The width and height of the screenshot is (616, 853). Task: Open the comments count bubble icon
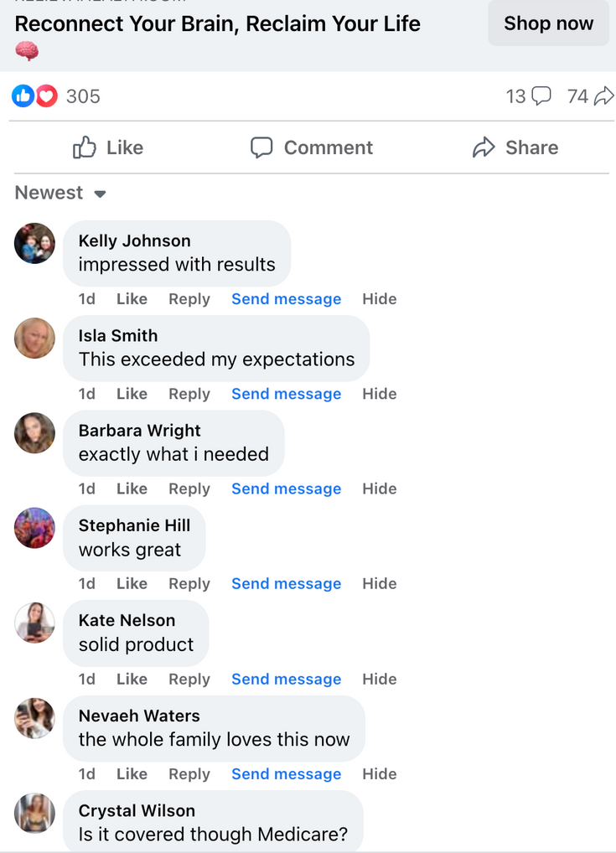tap(541, 96)
